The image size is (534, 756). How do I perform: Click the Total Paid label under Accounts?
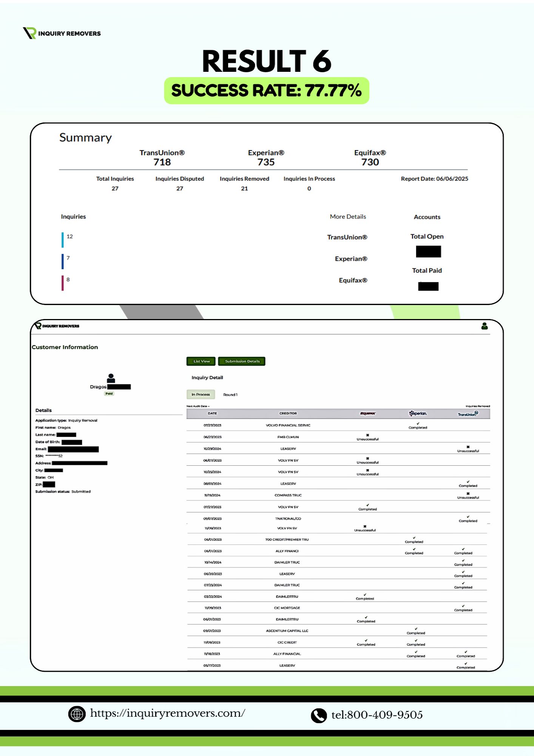point(427,270)
